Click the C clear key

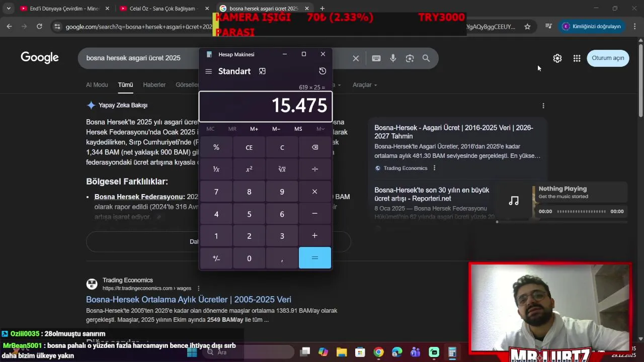(x=282, y=147)
